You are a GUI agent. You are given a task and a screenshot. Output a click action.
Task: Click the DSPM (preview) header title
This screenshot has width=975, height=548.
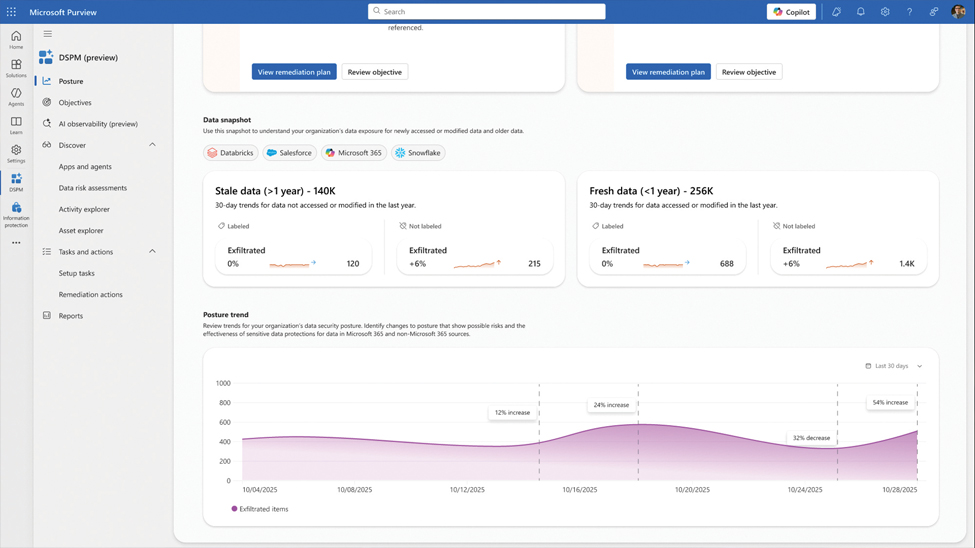tap(88, 57)
